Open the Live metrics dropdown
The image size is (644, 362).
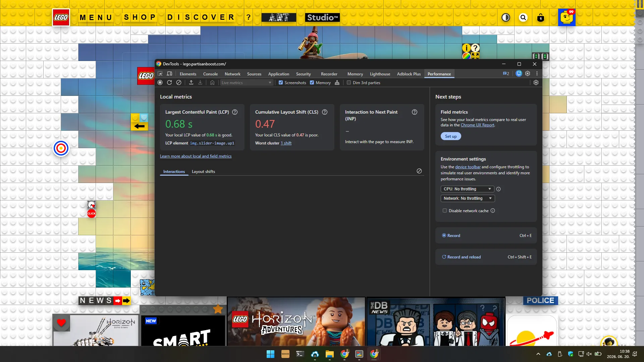point(247,83)
